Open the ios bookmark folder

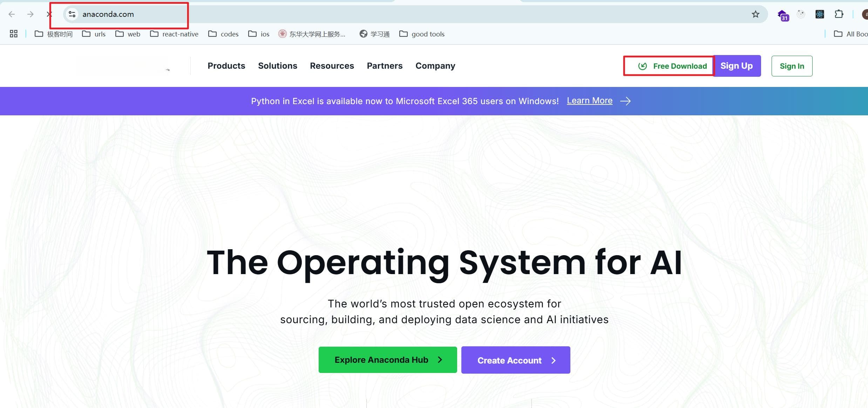tap(259, 34)
